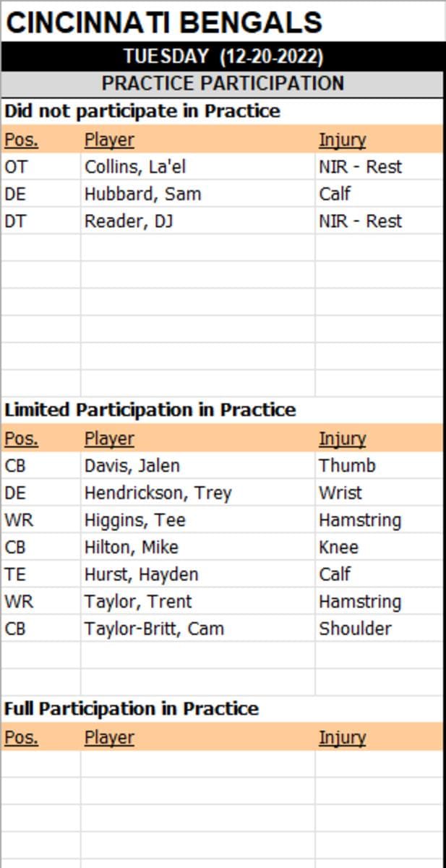Select the "Hendrickson, Trey" player cell

point(158,493)
